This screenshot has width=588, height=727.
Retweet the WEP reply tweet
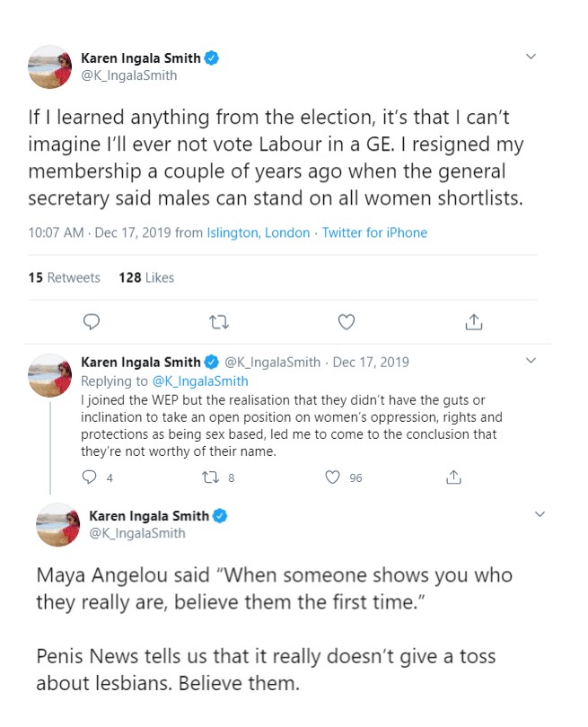tap(209, 477)
